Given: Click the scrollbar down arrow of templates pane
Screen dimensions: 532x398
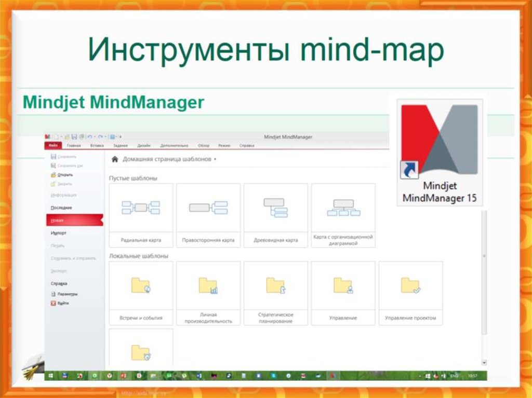Looking at the screenshot, I should 484,363.
